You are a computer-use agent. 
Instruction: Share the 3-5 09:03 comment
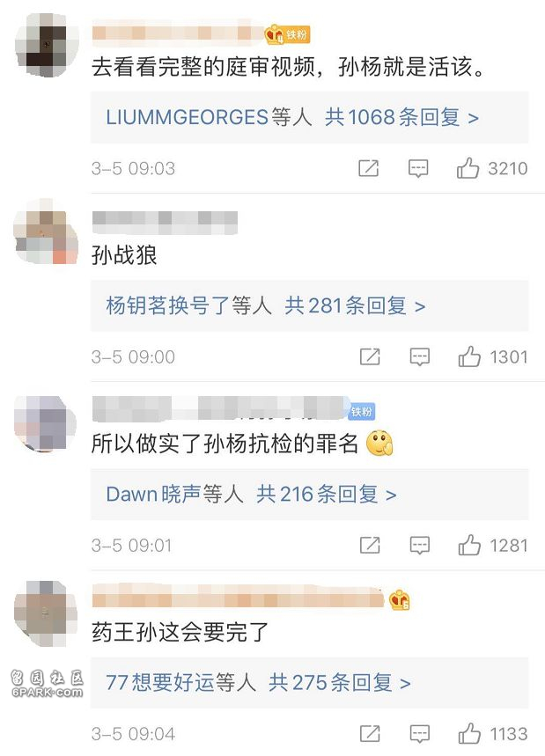point(369,168)
